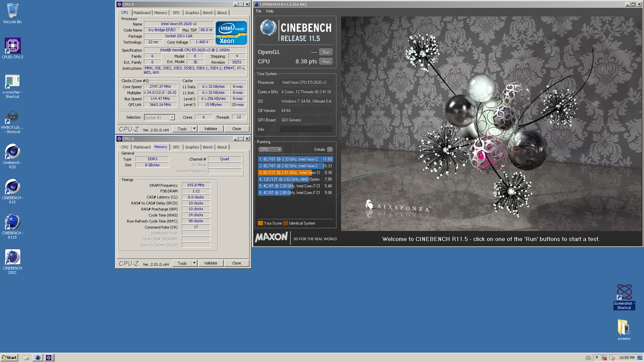Open About tab in CPU-Z memory window
Viewport: 644px width, 362px height.
(222, 147)
